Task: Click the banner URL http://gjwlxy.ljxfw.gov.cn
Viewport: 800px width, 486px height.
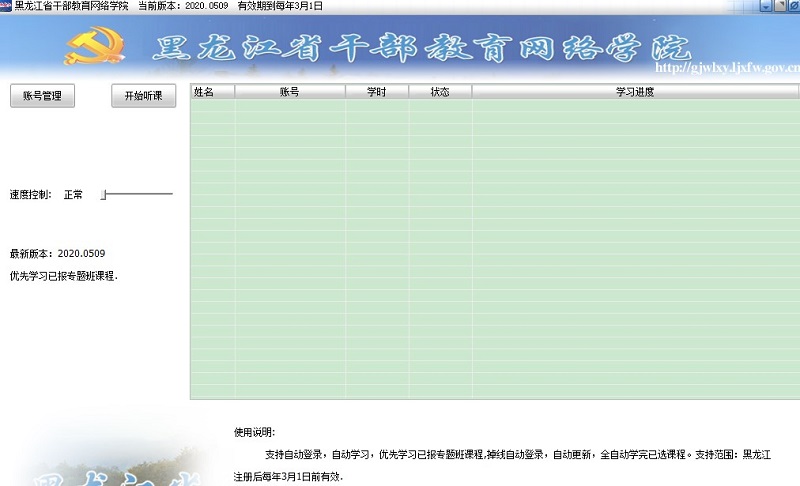Action: pos(728,67)
